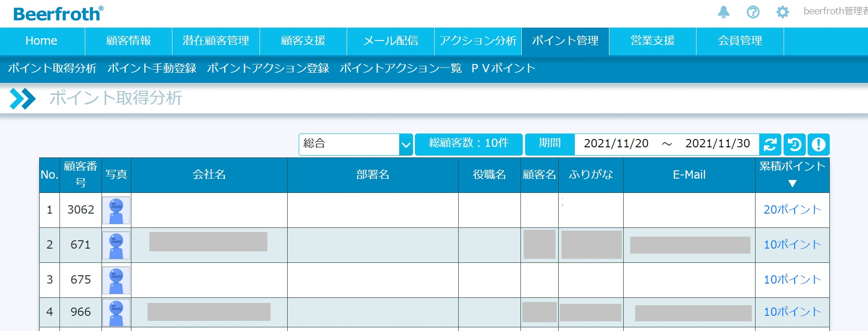The width and height of the screenshot is (868, 331).
Task: Click the photo thumbnail for customer 671
Action: (x=116, y=245)
